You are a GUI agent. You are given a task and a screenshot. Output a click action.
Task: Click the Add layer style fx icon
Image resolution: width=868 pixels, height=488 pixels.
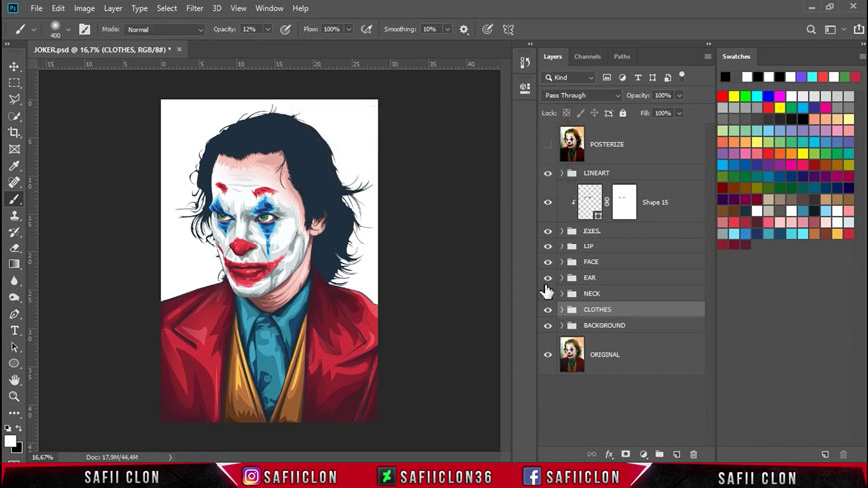tap(609, 454)
